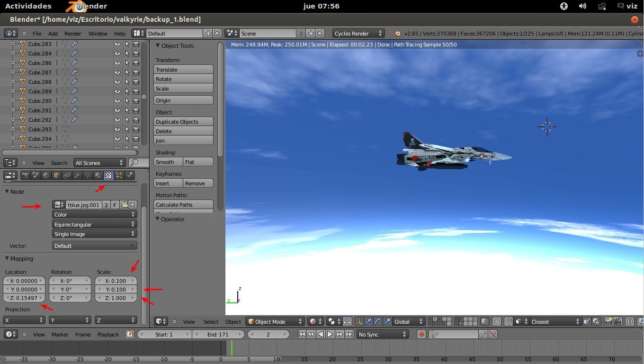Click the Duplicate Objects button
Image resolution: width=644 pixels, height=364 pixels.
coord(183,121)
